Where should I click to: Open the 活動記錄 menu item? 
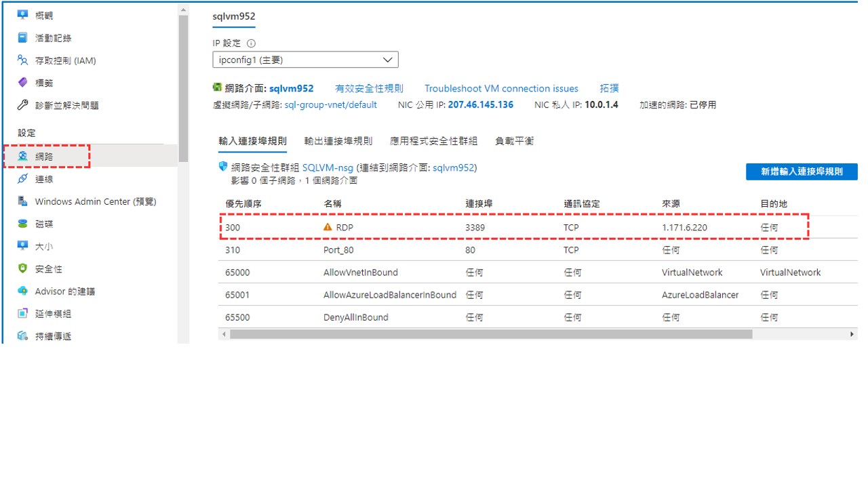53,38
